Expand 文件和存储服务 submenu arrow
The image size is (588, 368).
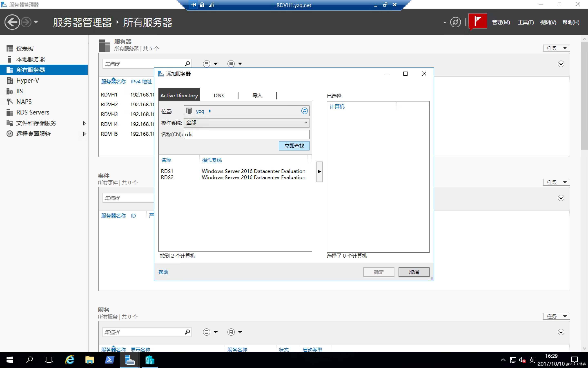pos(84,123)
